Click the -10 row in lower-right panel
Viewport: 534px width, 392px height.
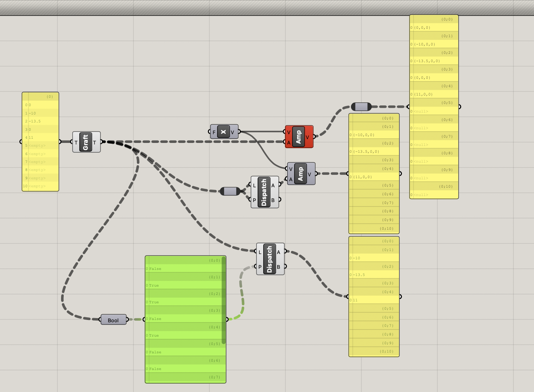point(374,258)
